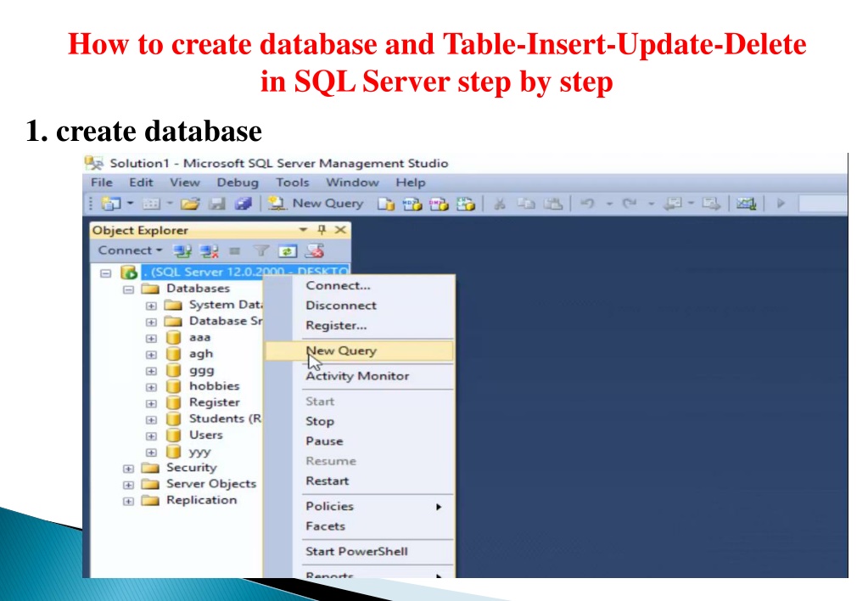
Task: Click the Undo arrow icon
Action: click(587, 204)
